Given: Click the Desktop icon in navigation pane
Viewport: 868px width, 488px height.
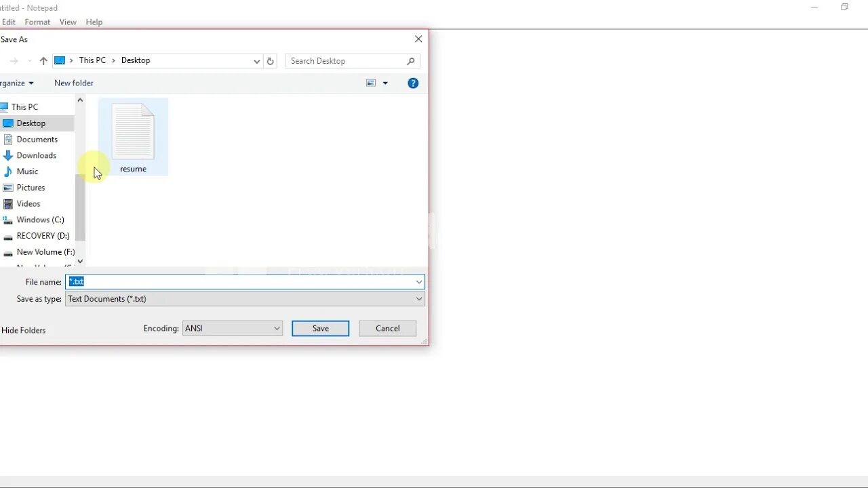Looking at the screenshot, I should 7,123.
